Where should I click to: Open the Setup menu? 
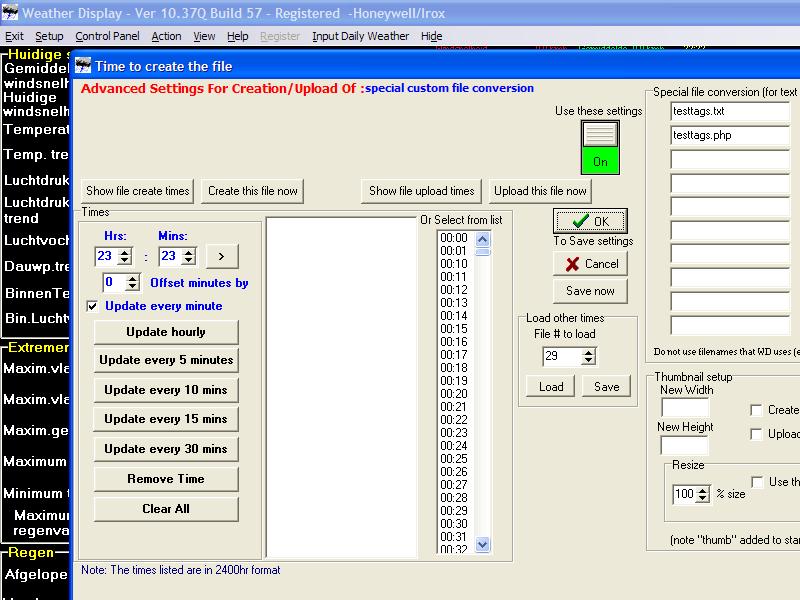tap(49, 36)
